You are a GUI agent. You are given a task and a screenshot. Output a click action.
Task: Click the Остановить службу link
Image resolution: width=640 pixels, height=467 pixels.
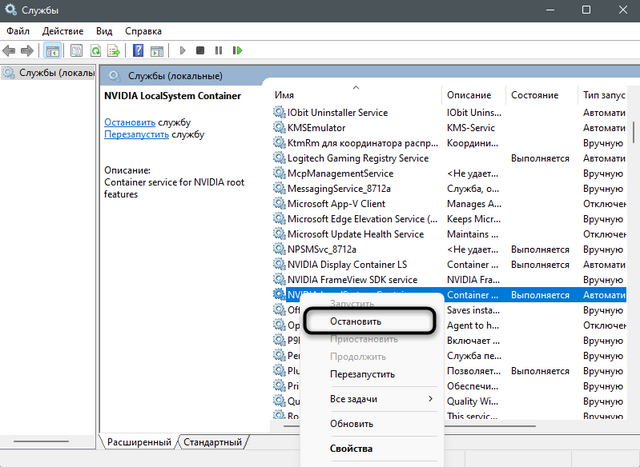130,122
